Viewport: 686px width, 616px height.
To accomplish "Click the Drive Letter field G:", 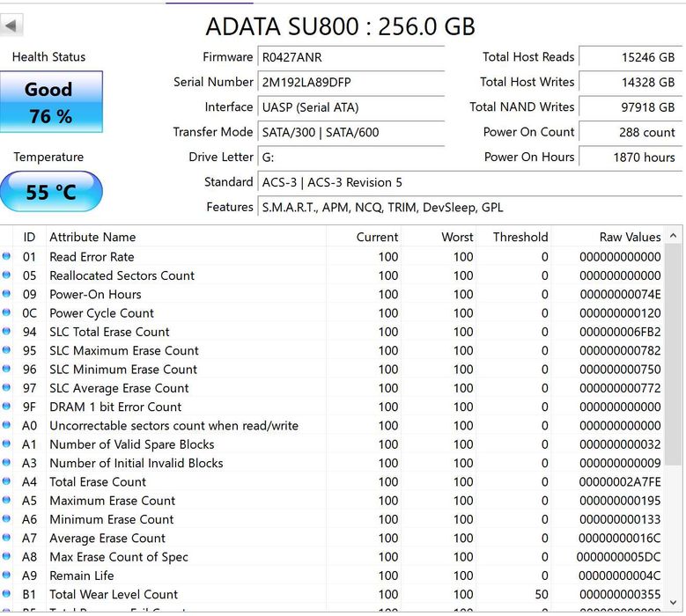I will click(x=350, y=157).
